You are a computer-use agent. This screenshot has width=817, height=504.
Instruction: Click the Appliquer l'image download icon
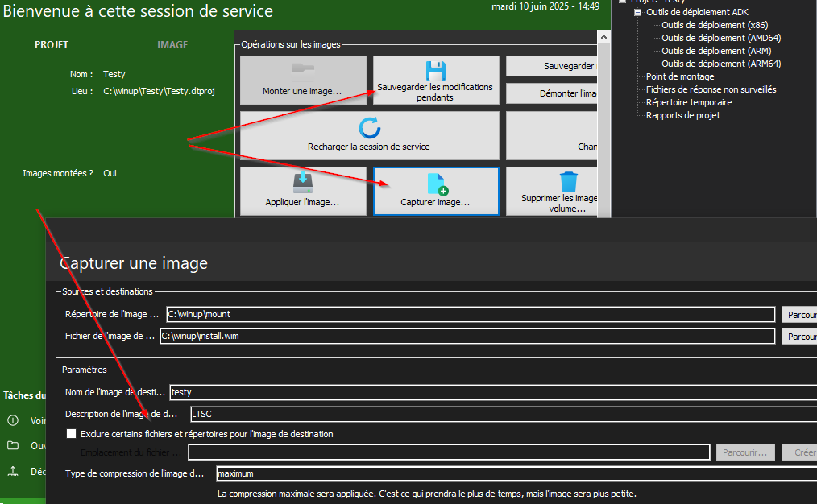click(x=303, y=183)
